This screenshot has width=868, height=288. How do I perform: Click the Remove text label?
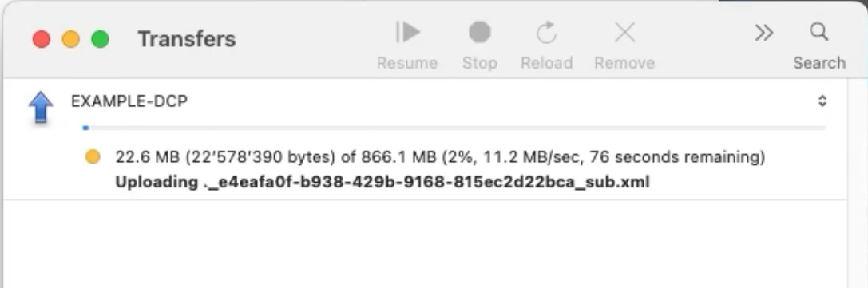624,63
